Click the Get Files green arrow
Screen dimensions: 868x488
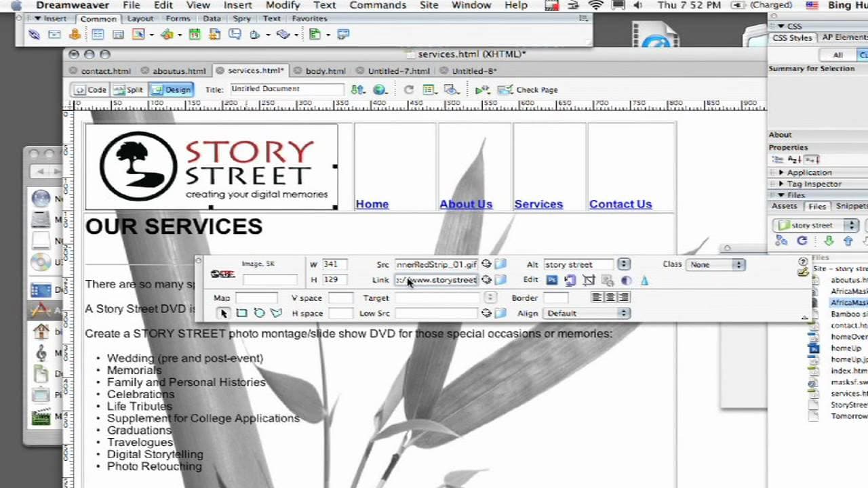pos(829,241)
